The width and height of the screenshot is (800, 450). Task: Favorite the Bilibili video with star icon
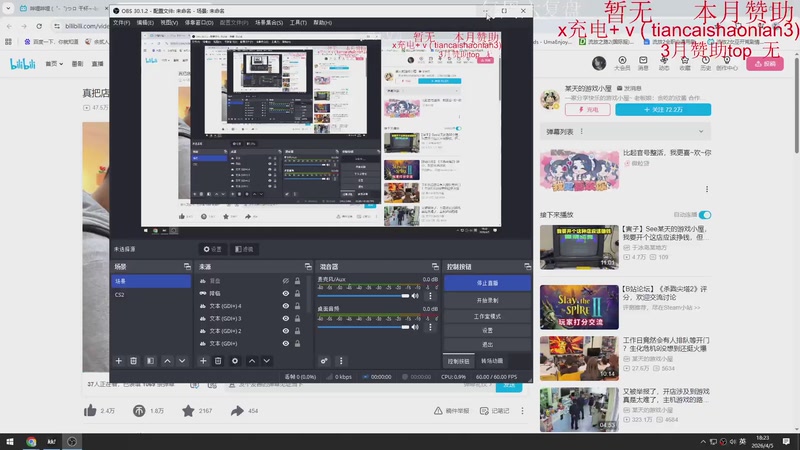click(188, 410)
